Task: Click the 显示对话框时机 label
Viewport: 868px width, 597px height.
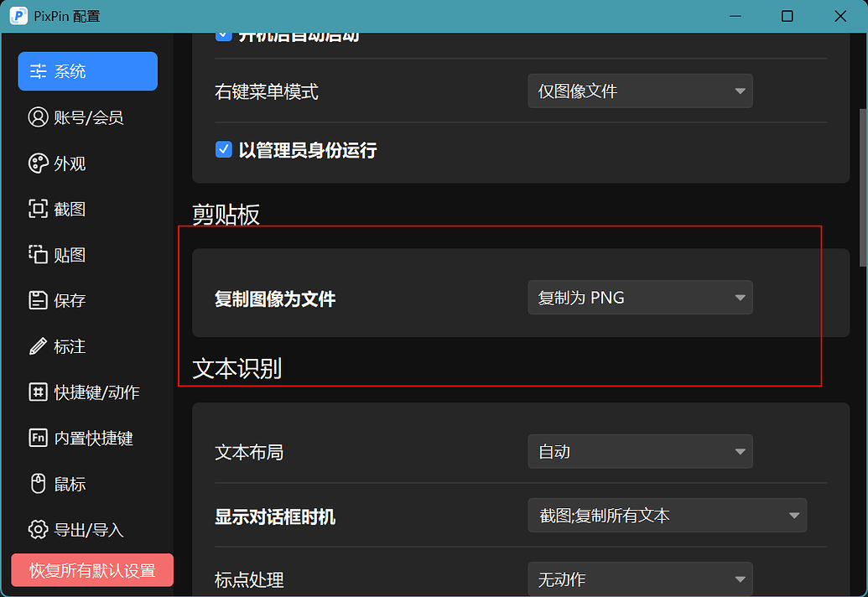Action: [x=275, y=517]
